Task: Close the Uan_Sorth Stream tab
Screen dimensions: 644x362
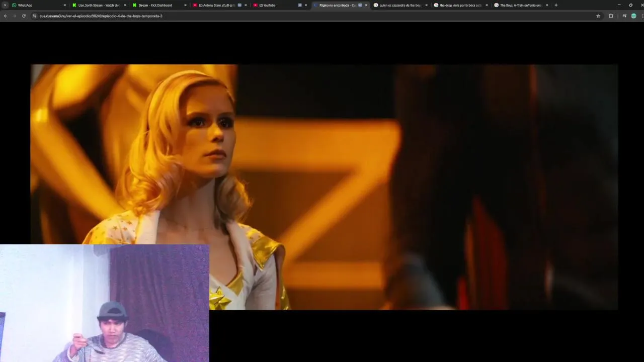Action: (x=125, y=5)
